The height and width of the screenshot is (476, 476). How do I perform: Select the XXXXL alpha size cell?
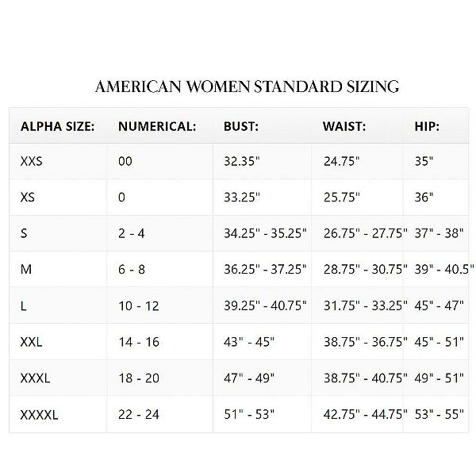(38, 413)
